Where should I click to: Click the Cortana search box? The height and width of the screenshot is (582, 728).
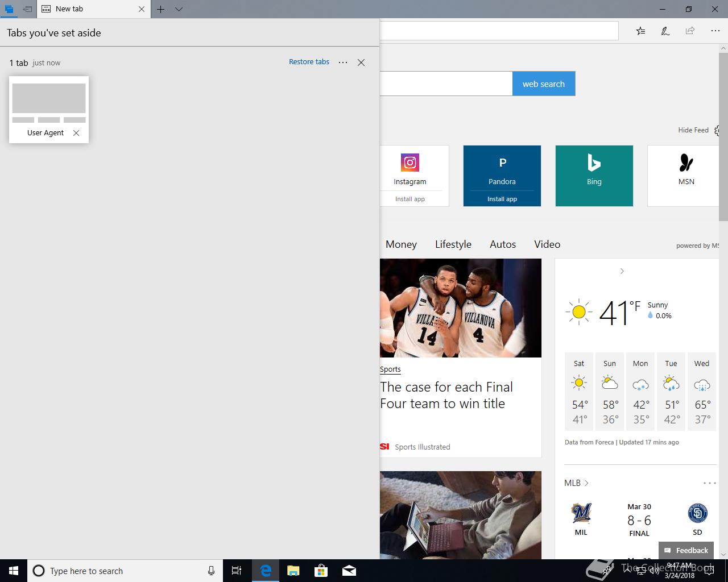coord(125,571)
